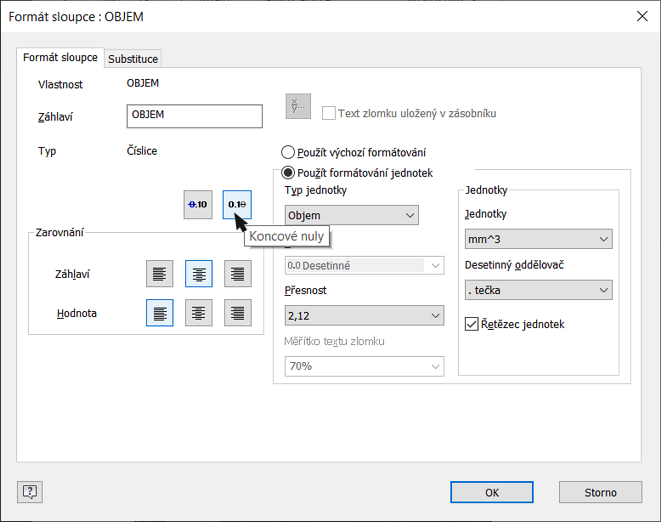
Task: Expand the Jednotky dropdown showing mm^3
Action: 538,239
